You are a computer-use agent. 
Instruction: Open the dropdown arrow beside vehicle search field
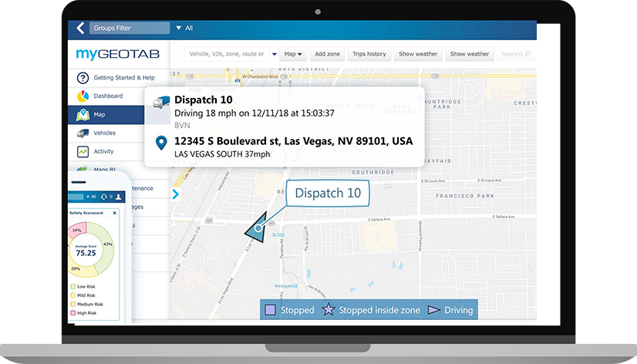[x=275, y=54]
